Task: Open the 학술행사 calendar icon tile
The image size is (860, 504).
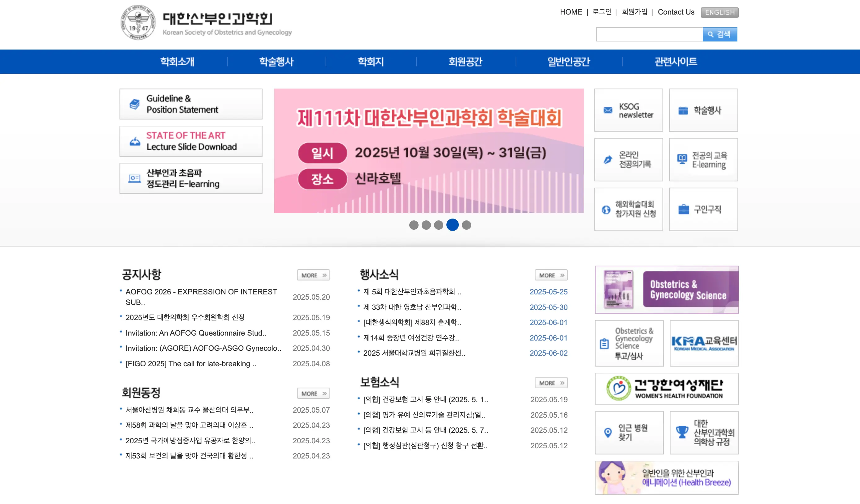Action: pyautogui.click(x=683, y=111)
